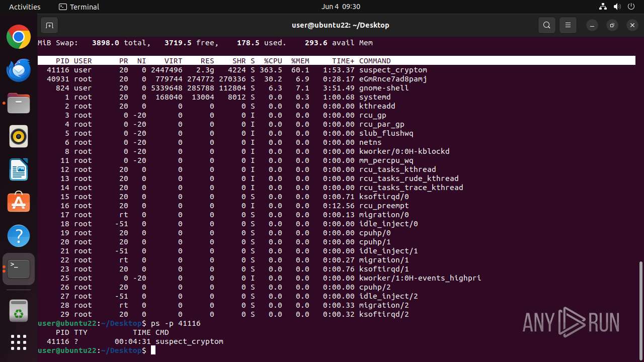Click the new tab icon in terminal
This screenshot has height=362, width=644.
click(49, 25)
